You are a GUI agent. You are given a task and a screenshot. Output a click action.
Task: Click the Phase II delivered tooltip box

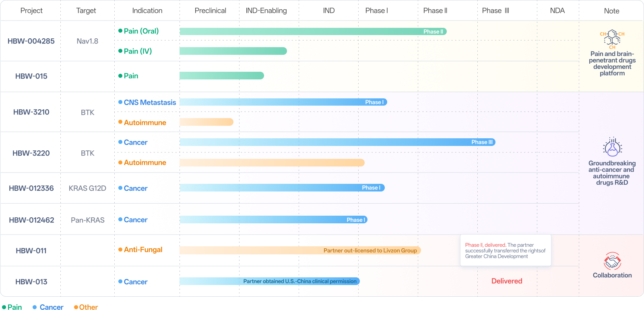[x=506, y=250]
